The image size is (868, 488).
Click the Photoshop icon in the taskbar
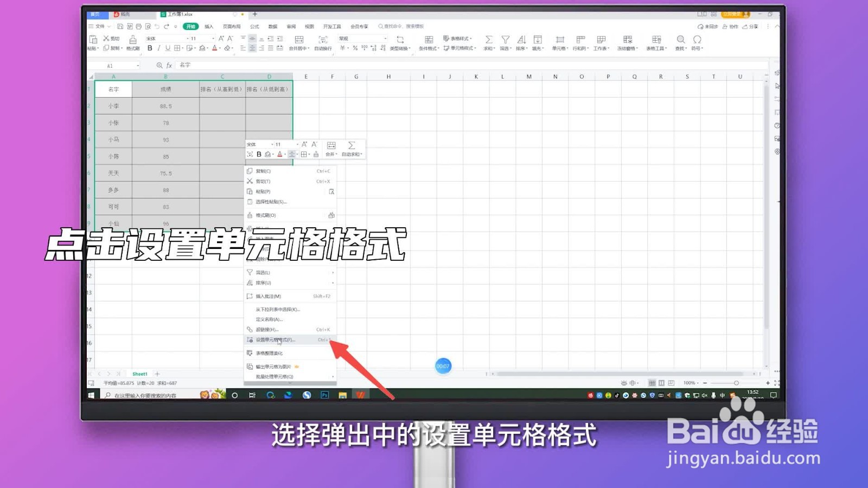[324, 395]
